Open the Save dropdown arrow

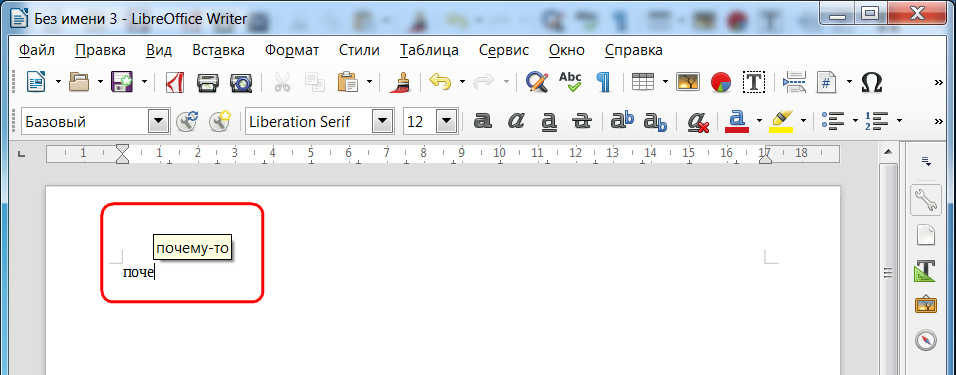tap(144, 82)
